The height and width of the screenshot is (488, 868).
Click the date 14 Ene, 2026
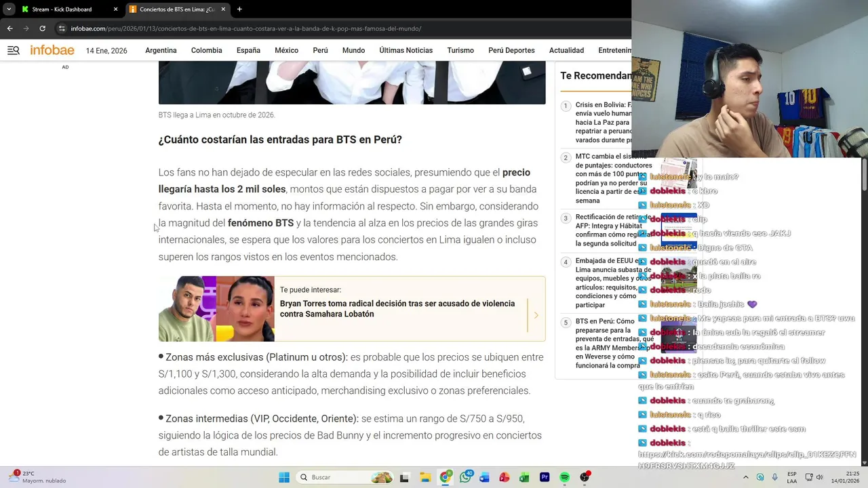[x=106, y=51]
